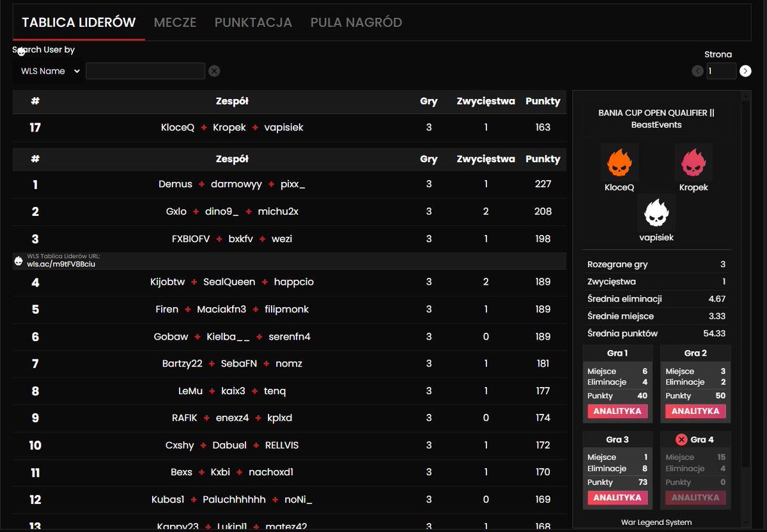Open the wls.ac/m9tFV8Bciu leaderboard link
The width and height of the screenshot is (767, 532).
coord(61,264)
